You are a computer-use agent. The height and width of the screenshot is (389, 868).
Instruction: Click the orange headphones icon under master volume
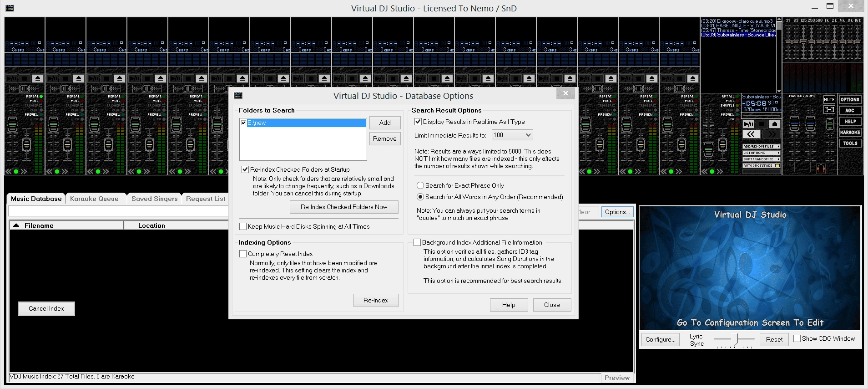821,169
